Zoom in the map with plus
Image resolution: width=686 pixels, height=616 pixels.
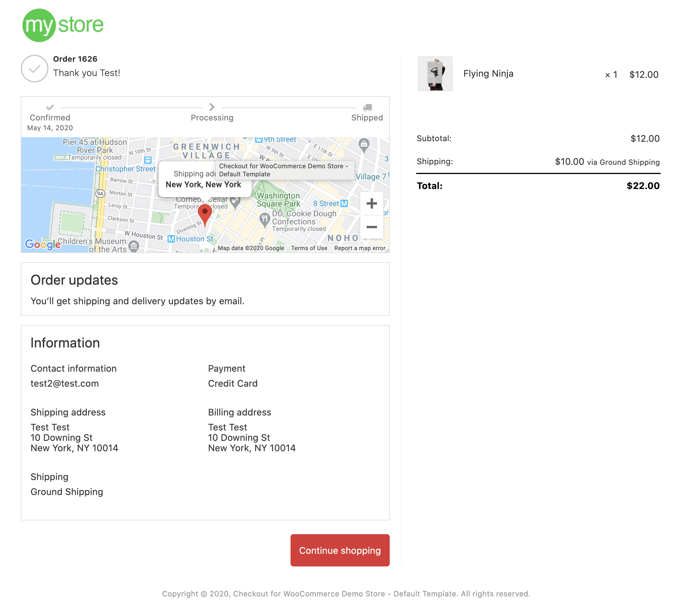(x=372, y=203)
